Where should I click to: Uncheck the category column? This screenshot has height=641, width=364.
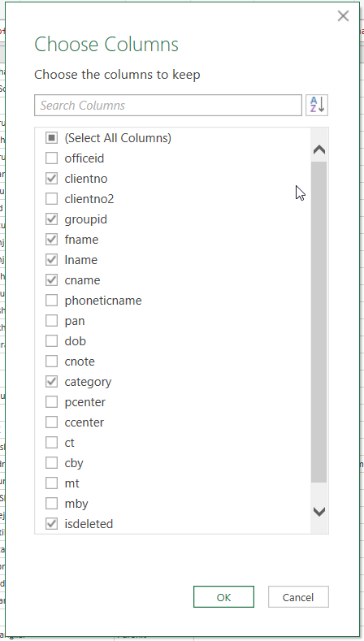coord(51,382)
